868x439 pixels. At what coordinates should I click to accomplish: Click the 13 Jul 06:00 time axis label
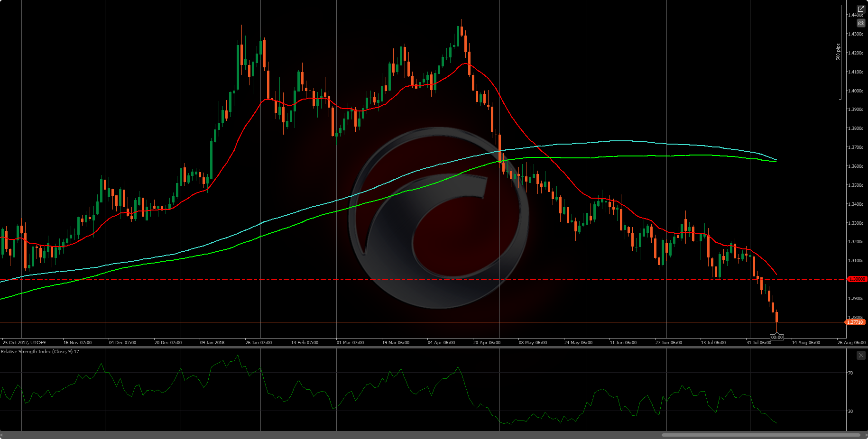pos(713,342)
